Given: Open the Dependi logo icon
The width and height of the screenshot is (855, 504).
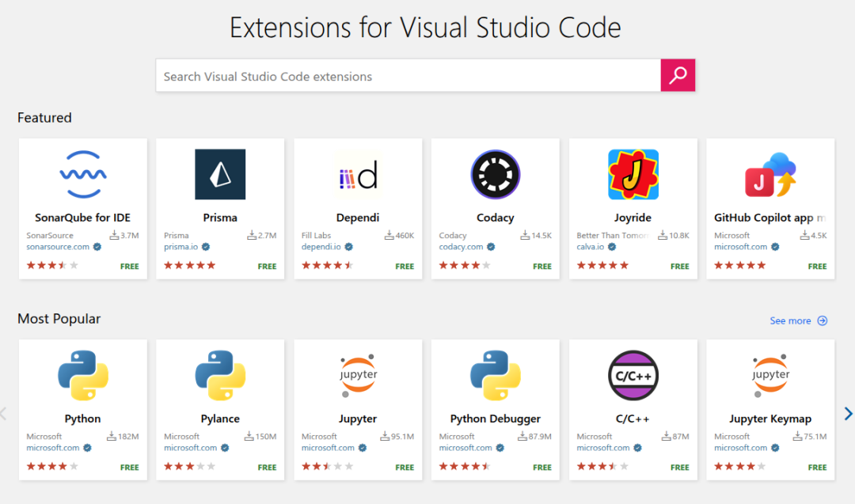Looking at the screenshot, I should [x=358, y=174].
